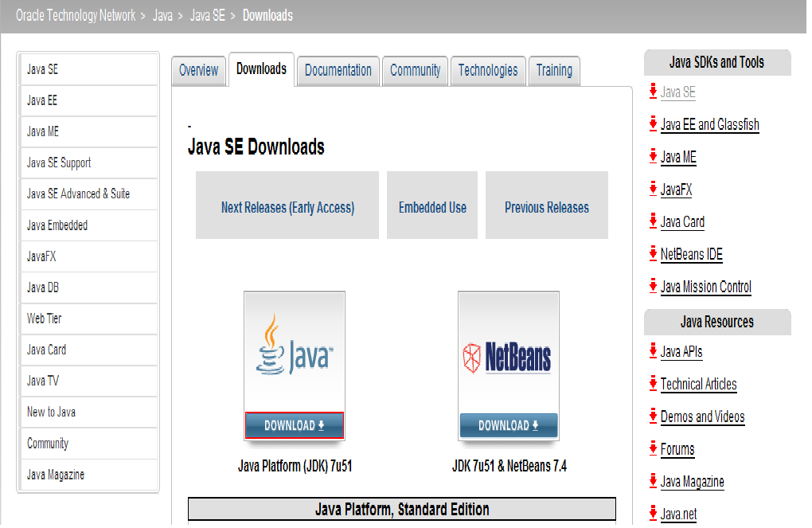812x528 pixels.
Task: Open the Technologies tab
Action: click(488, 71)
